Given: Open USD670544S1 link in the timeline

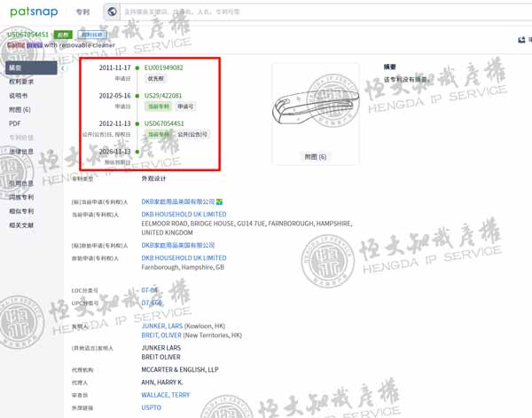Looking at the screenshot, I should (x=164, y=123).
